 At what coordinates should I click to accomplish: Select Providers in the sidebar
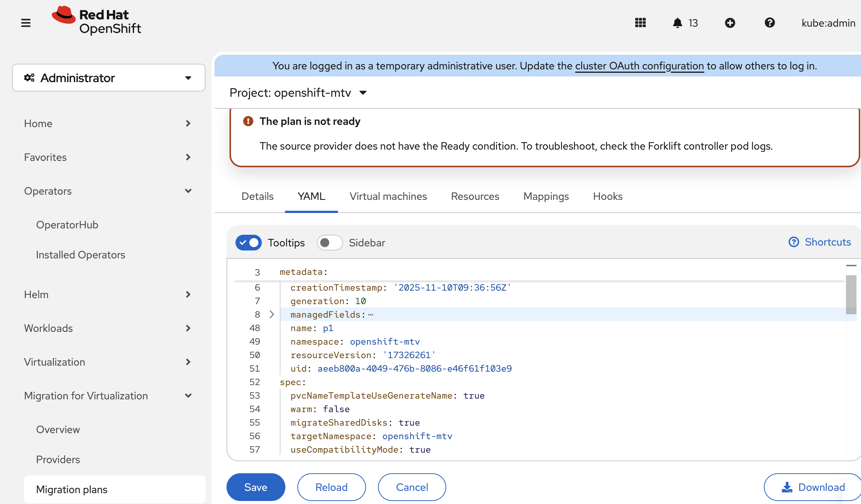(x=58, y=459)
